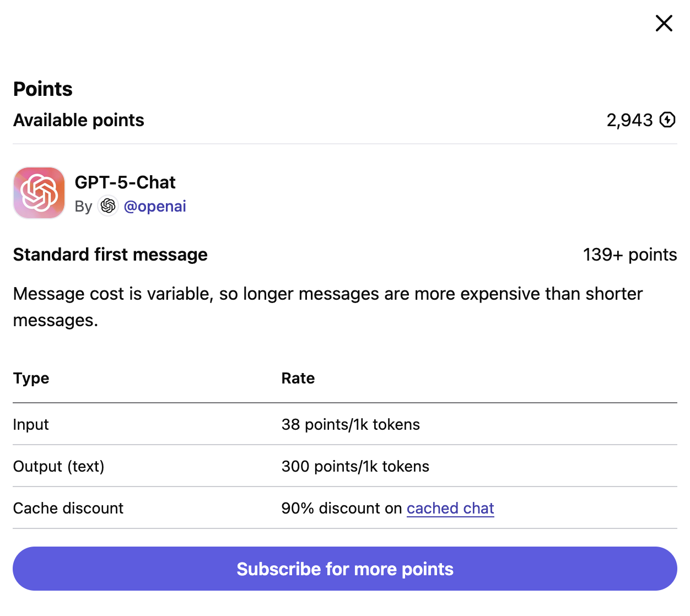This screenshot has width=690, height=616.
Task: Open the @openai profile link
Action: [155, 206]
